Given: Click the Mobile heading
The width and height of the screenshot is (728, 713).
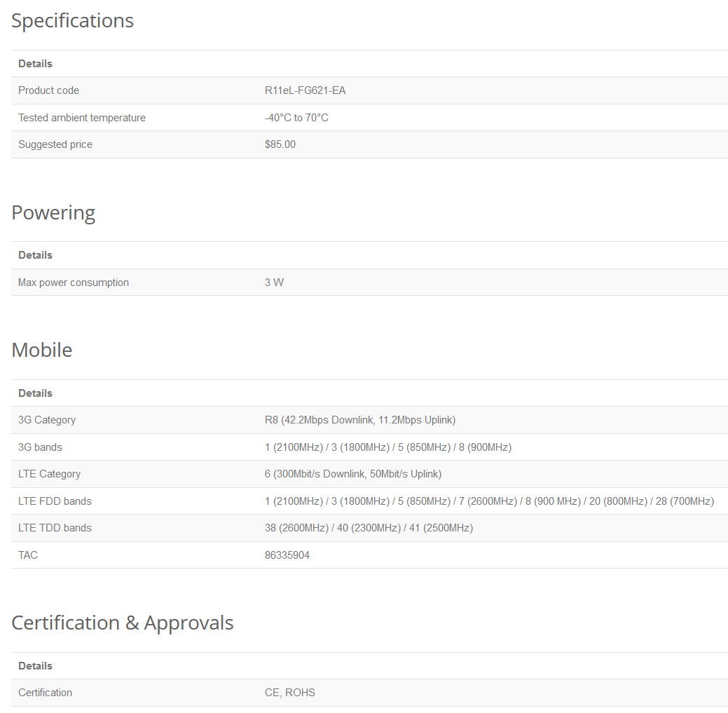Looking at the screenshot, I should click(42, 350).
